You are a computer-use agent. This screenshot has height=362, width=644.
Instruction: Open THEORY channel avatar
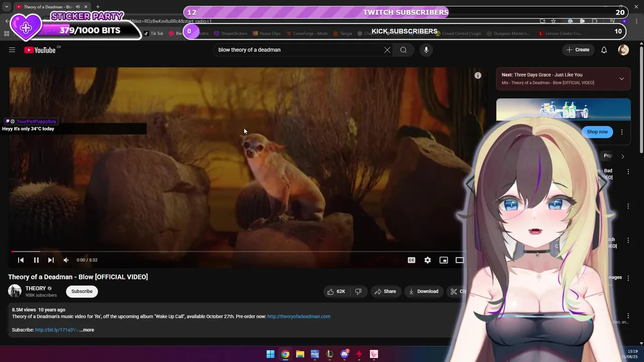(x=15, y=291)
